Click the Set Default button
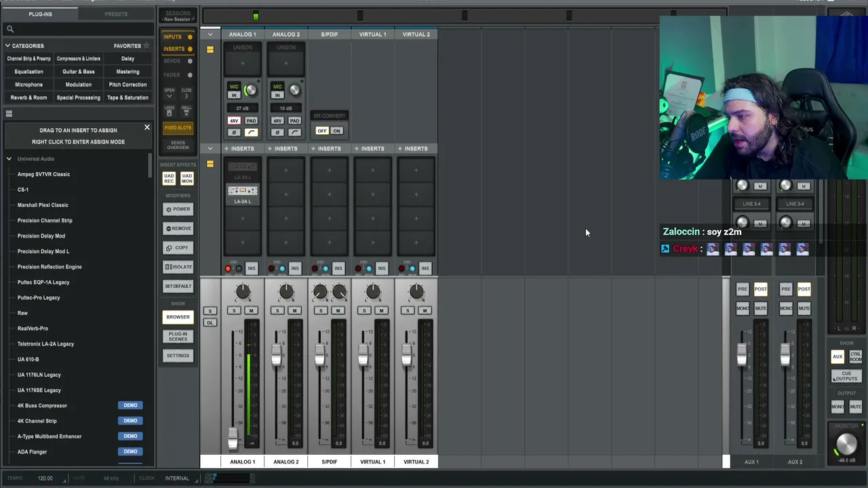 pyautogui.click(x=178, y=286)
